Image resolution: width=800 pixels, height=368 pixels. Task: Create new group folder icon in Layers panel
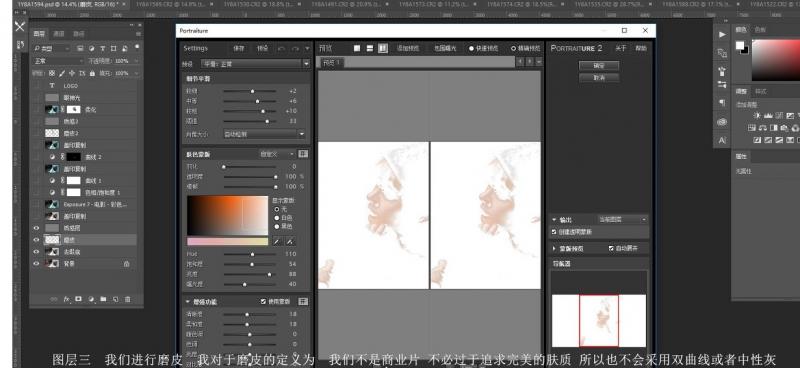[x=103, y=299]
